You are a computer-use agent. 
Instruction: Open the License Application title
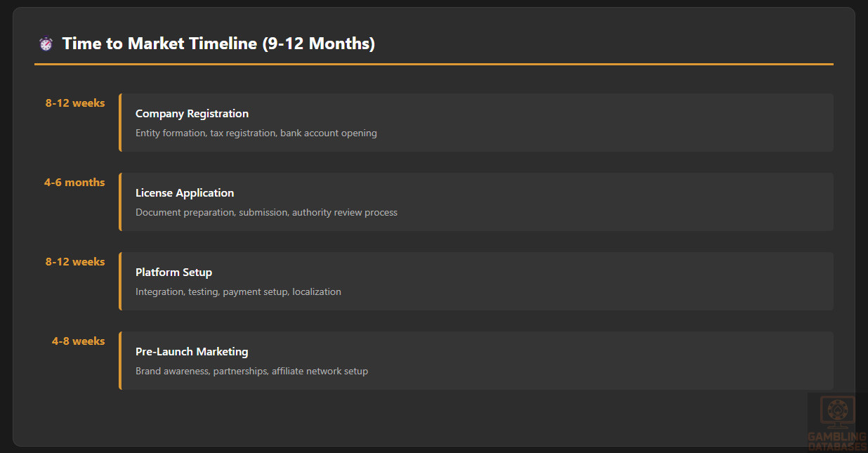[185, 193]
